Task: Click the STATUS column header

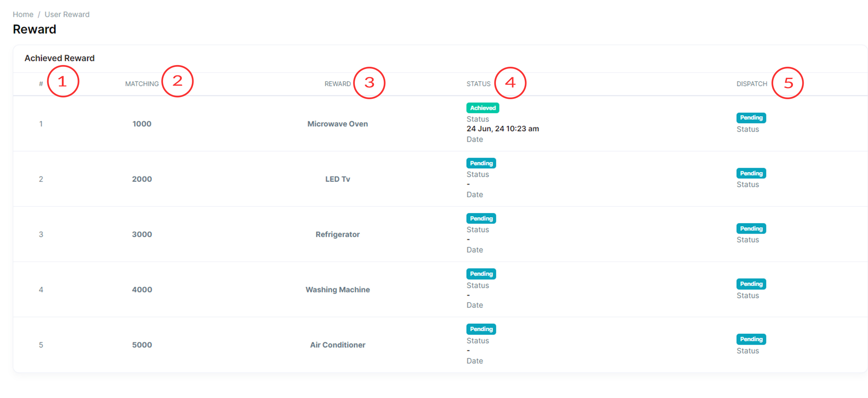Action: point(478,84)
